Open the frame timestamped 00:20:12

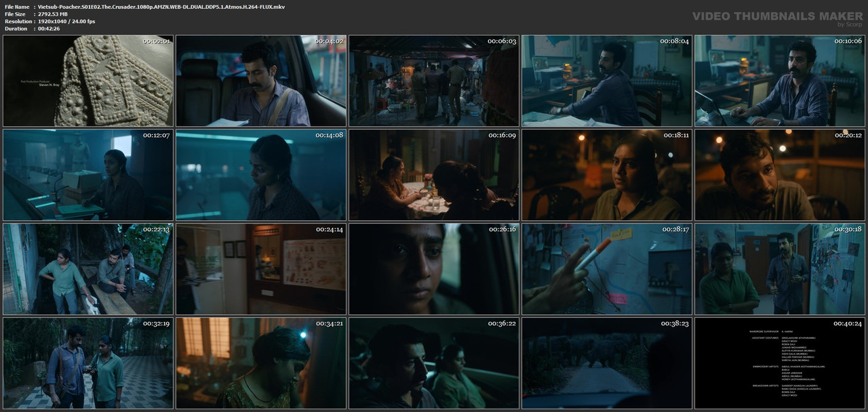point(780,175)
